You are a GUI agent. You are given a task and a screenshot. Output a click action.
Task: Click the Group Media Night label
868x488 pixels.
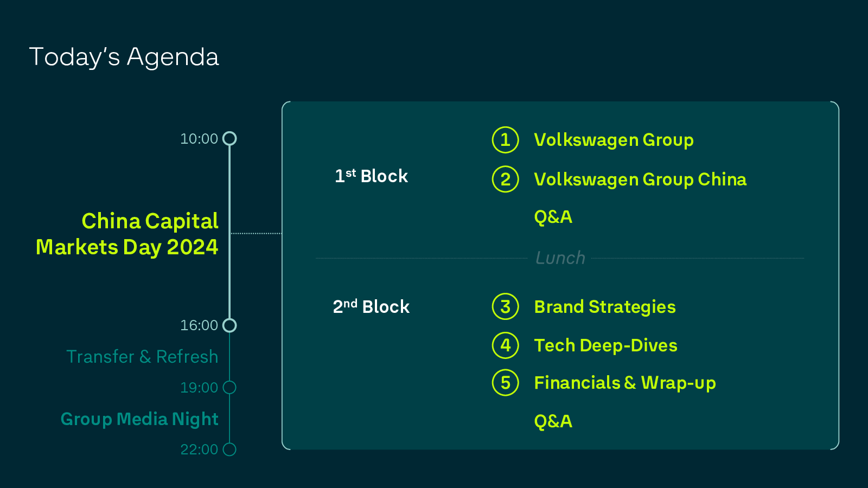coord(139,419)
